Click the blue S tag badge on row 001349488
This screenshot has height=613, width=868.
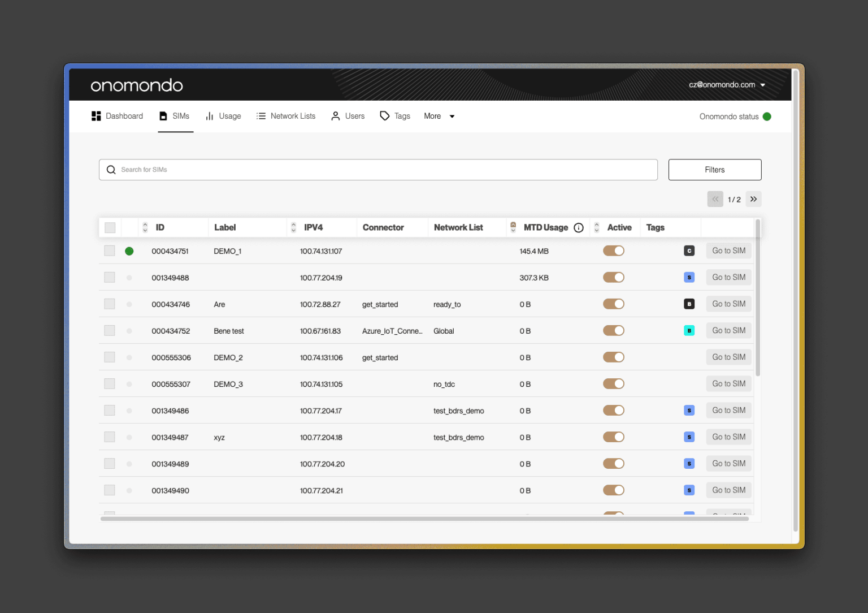689,277
